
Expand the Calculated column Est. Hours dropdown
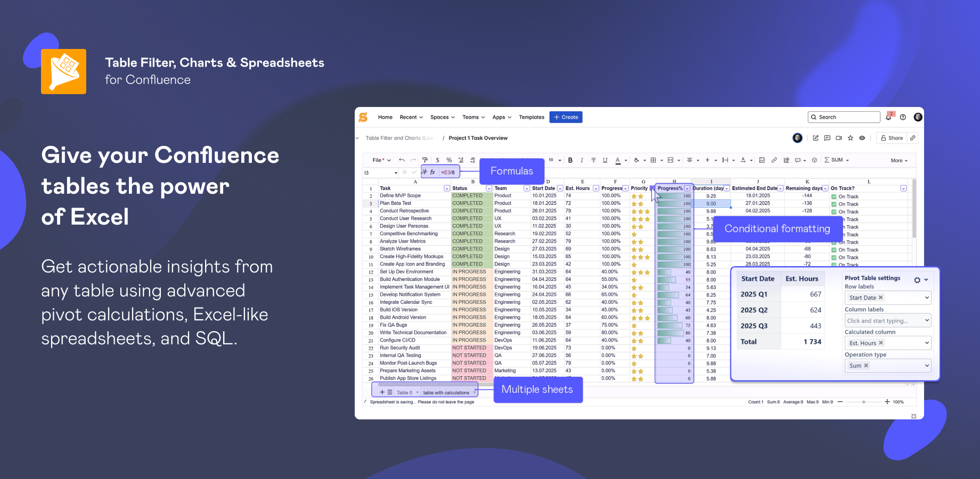[x=927, y=343]
